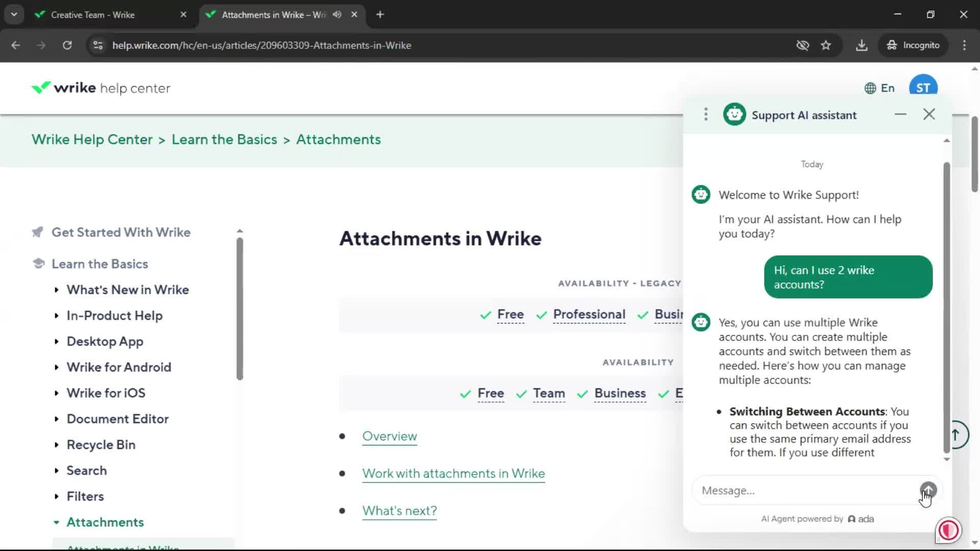Open Work with attachments in Wrike link

pyautogui.click(x=453, y=474)
